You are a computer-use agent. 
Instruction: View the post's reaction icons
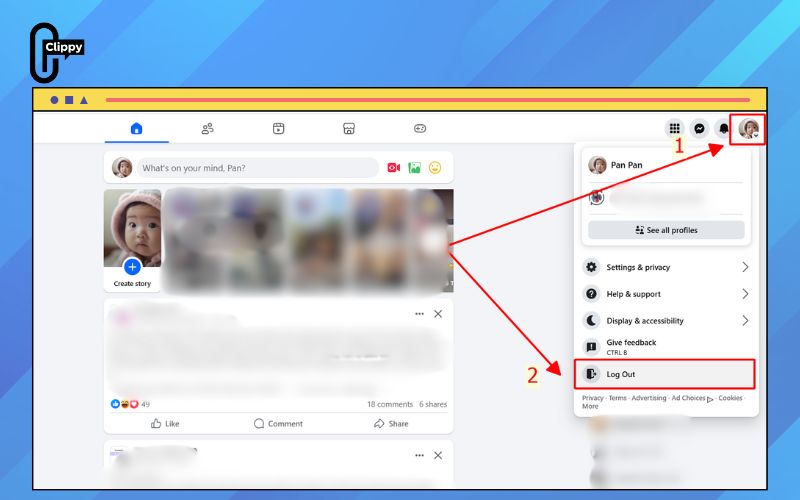point(124,404)
